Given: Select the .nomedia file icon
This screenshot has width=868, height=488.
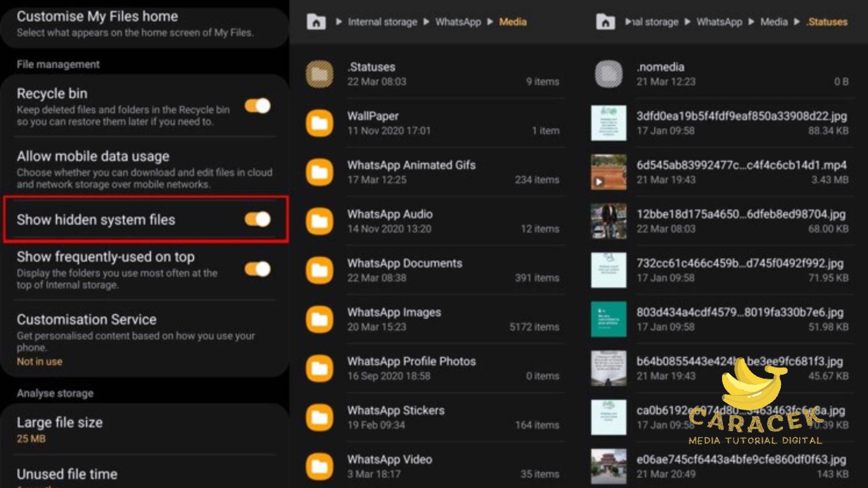Looking at the screenshot, I should (x=609, y=74).
